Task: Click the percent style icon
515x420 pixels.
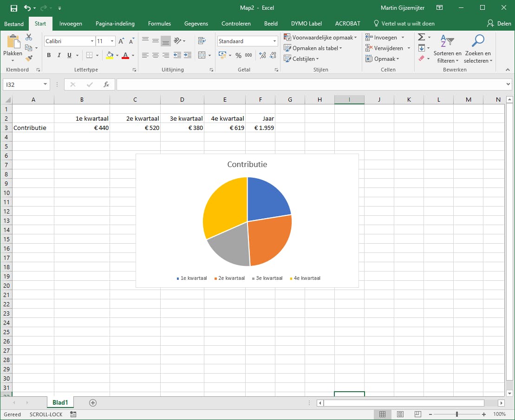Action: click(238, 55)
